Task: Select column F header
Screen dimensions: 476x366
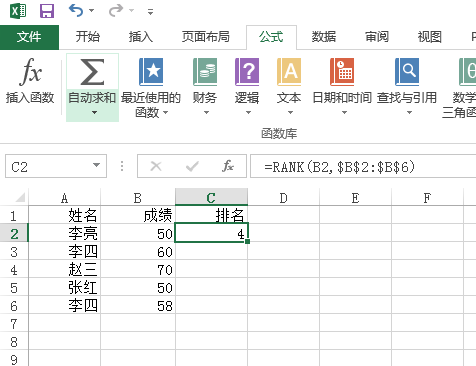Action: (427, 198)
